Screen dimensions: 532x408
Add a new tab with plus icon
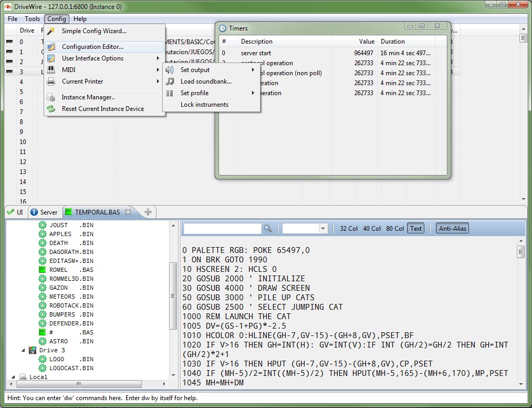click(x=148, y=212)
